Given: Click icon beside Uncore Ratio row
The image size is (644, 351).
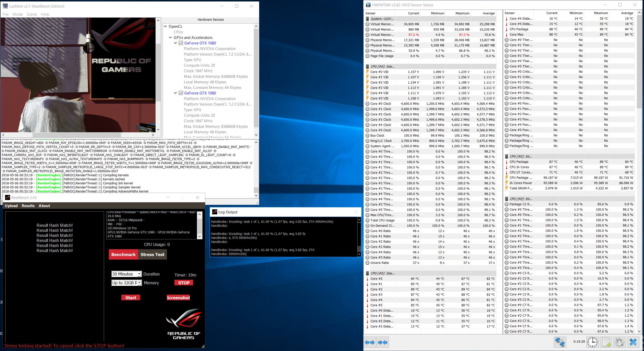Looking at the screenshot, I should (x=367, y=263).
